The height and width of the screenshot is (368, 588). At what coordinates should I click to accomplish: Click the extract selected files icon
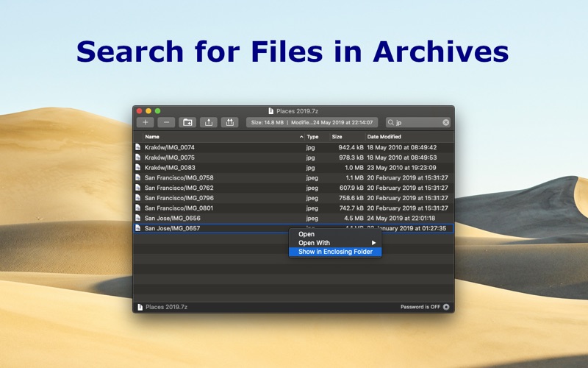tap(209, 122)
